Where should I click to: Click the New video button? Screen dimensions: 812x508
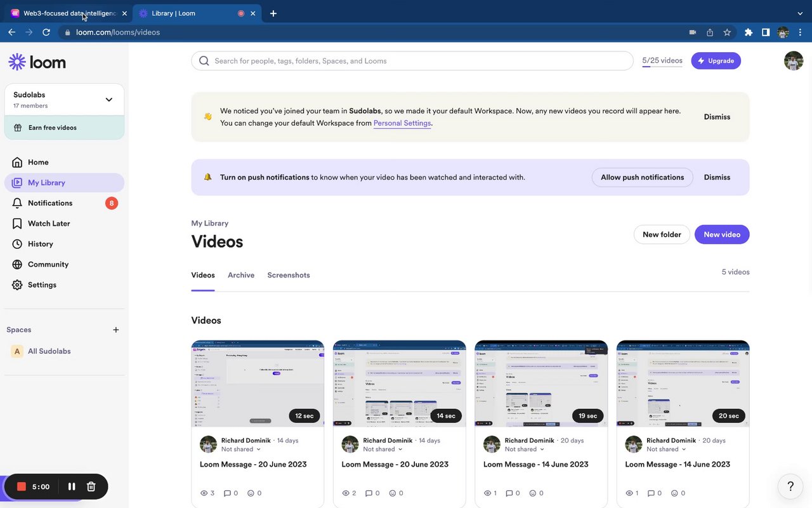click(x=722, y=234)
